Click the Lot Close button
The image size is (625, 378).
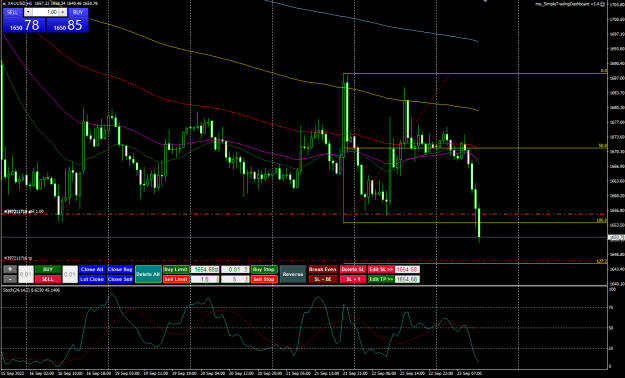point(92,279)
